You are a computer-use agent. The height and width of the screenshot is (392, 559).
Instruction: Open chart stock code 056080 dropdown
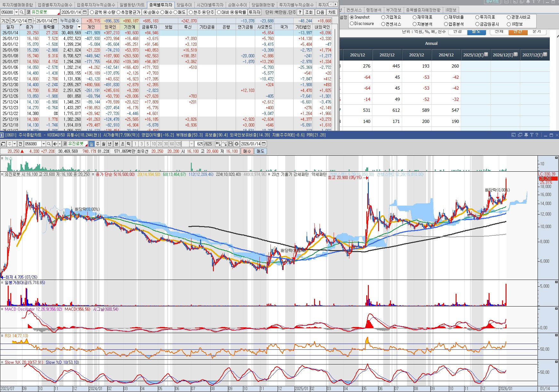click(44, 144)
